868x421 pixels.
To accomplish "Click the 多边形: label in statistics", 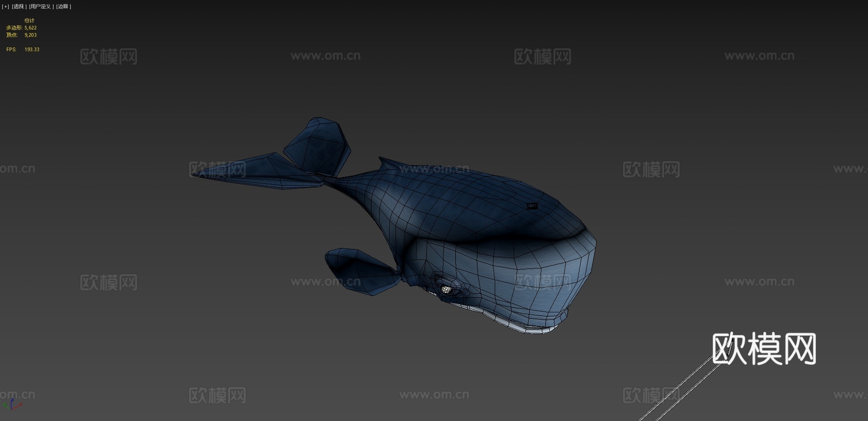I will click(x=14, y=28).
